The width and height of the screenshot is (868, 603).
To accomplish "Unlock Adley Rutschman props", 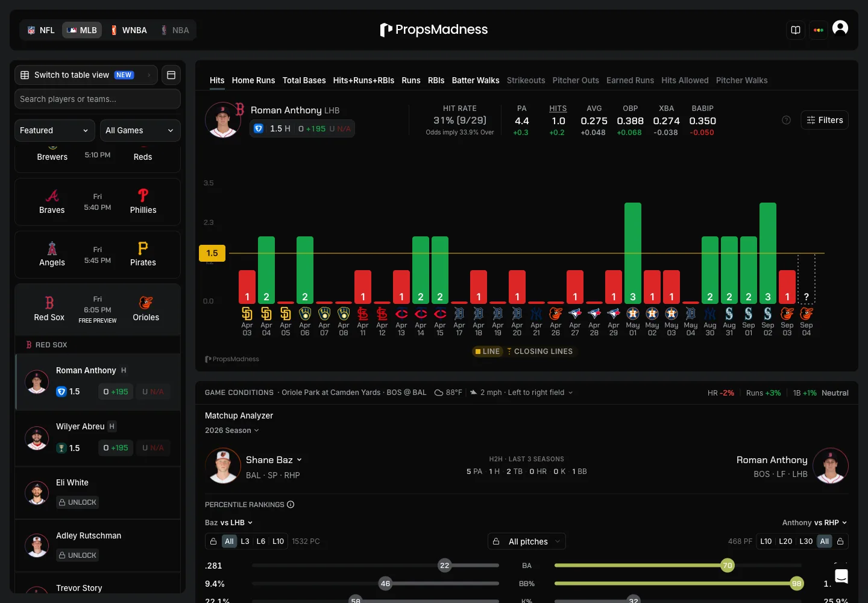I will pyautogui.click(x=78, y=555).
